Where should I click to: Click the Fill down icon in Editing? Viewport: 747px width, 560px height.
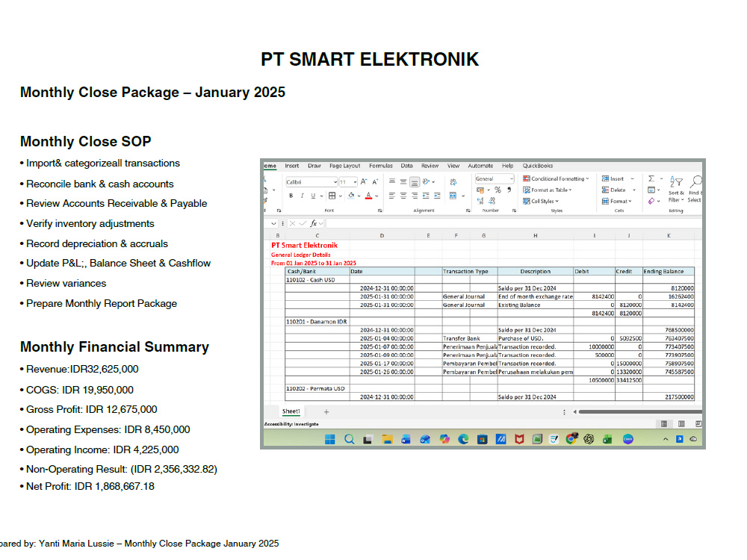coord(651,190)
